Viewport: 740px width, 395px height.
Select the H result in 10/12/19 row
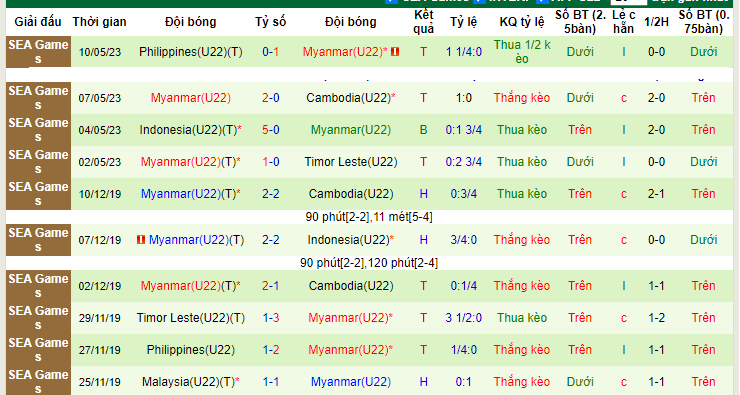pyautogui.click(x=423, y=194)
